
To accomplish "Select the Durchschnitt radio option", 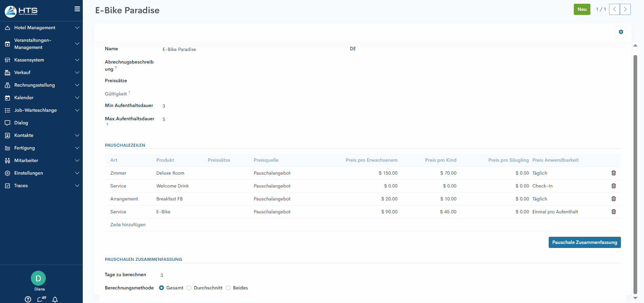I will click(189, 288).
